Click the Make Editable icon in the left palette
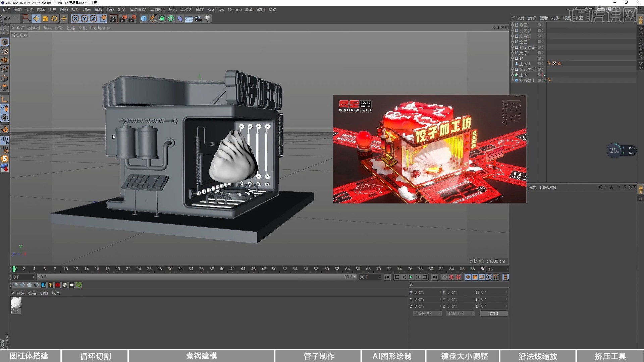644x362 pixels. click(5, 31)
